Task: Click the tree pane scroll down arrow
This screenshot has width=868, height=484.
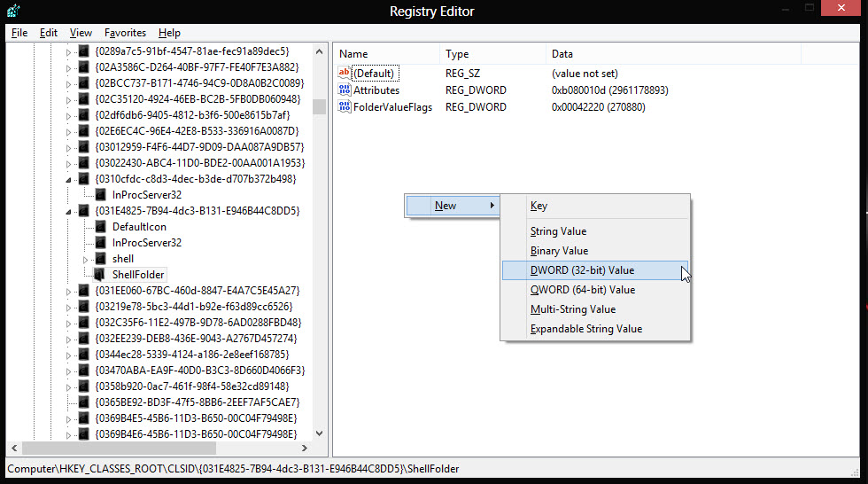Action: [x=319, y=433]
